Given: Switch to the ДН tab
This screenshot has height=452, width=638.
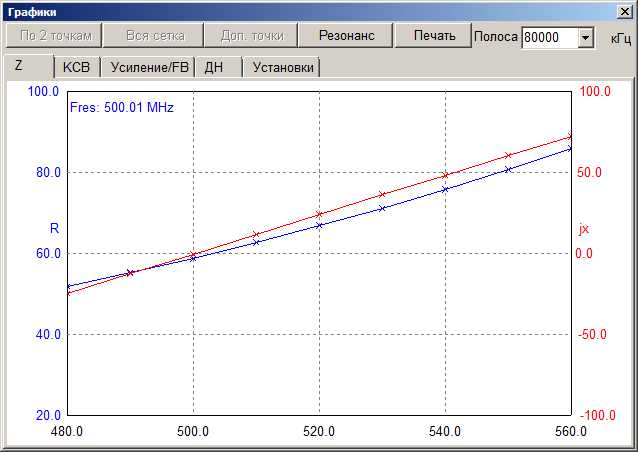Looking at the screenshot, I should [x=214, y=68].
